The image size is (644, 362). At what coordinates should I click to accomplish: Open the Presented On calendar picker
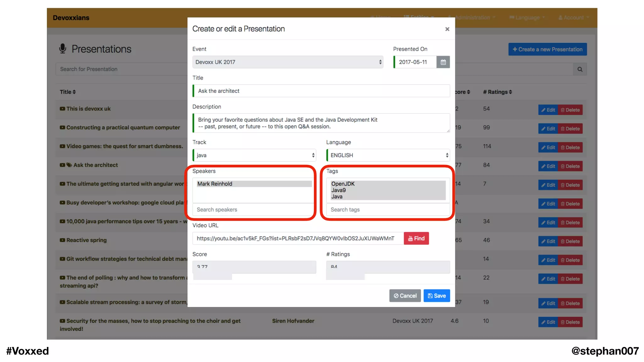[x=443, y=62]
